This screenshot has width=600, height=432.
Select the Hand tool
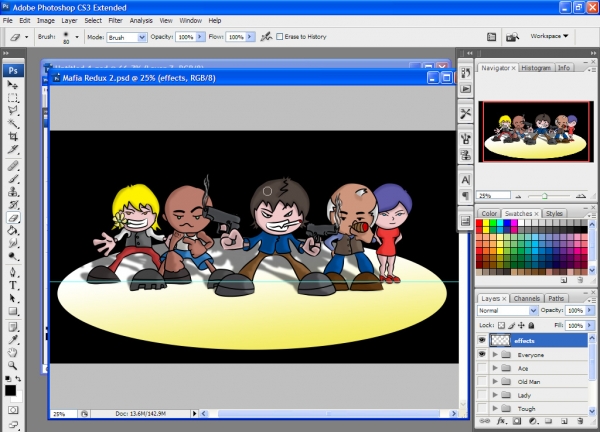(13, 352)
